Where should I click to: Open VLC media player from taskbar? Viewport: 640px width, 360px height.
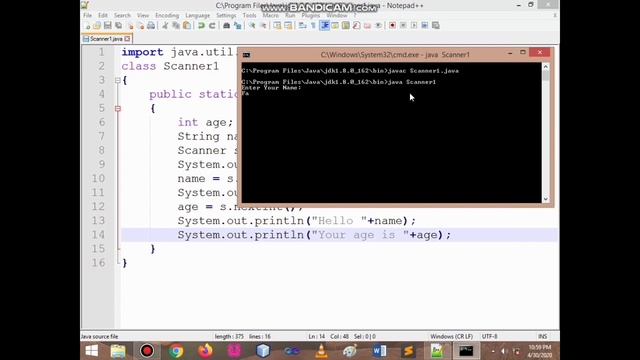click(322, 351)
